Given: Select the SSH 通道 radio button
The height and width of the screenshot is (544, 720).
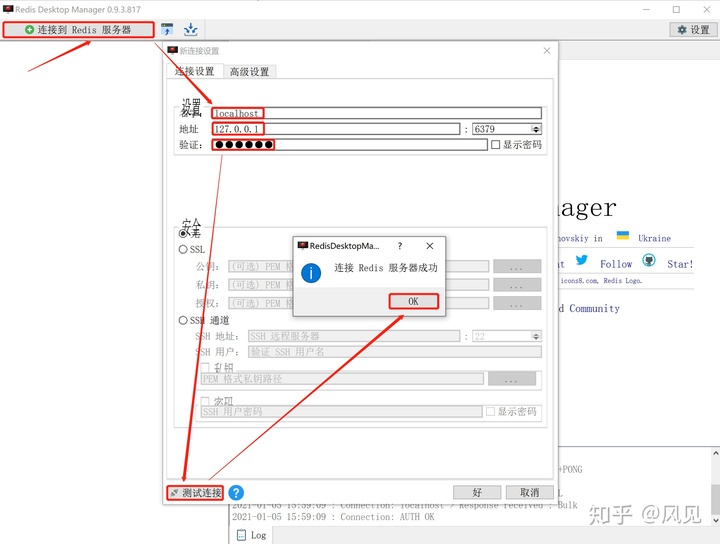Looking at the screenshot, I should pyautogui.click(x=183, y=320).
